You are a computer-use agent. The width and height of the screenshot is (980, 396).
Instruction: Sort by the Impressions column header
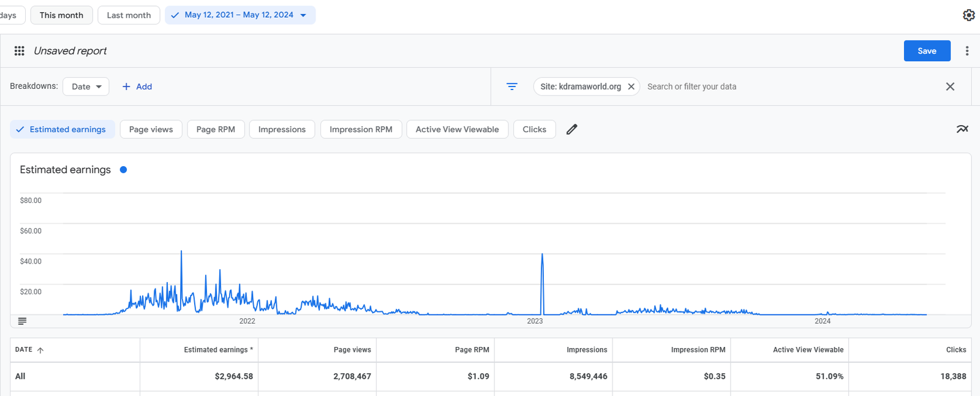pyautogui.click(x=587, y=350)
